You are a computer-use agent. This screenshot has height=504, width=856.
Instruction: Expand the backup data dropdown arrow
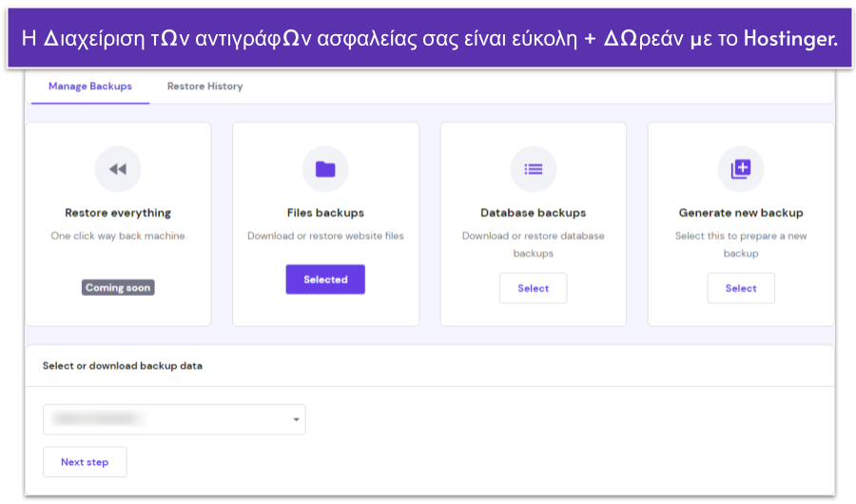296,419
